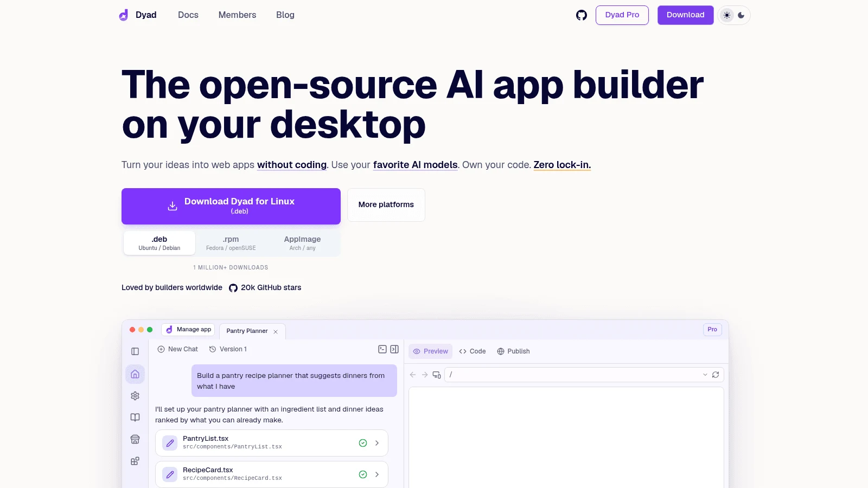Select the AppImage Arch option

[x=302, y=243]
